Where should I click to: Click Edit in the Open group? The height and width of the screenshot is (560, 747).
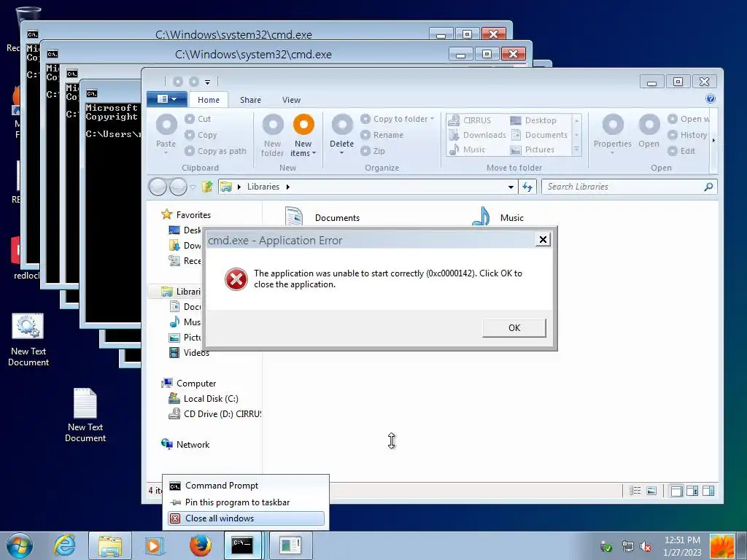[681, 151]
